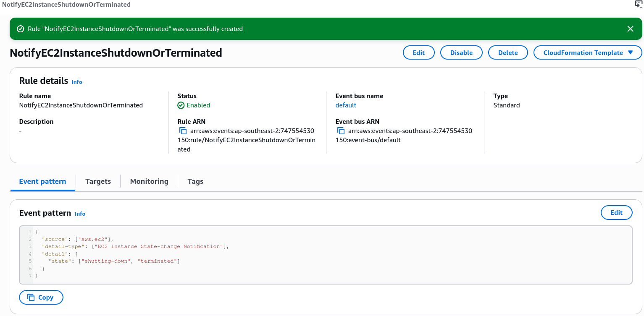Select the Tags tab

195,181
